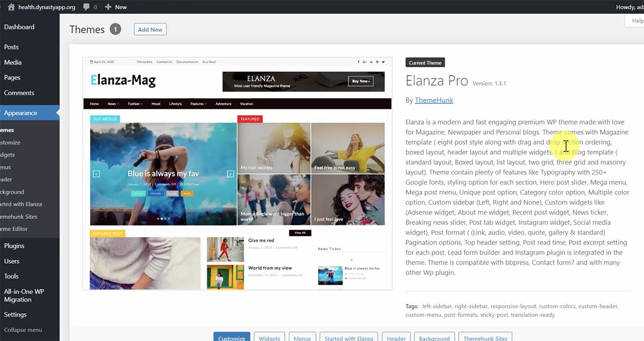Image resolution: width=644 pixels, height=341 pixels.
Task: Click the Elanza-Mag theme screenshot preview
Action: (x=237, y=173)
